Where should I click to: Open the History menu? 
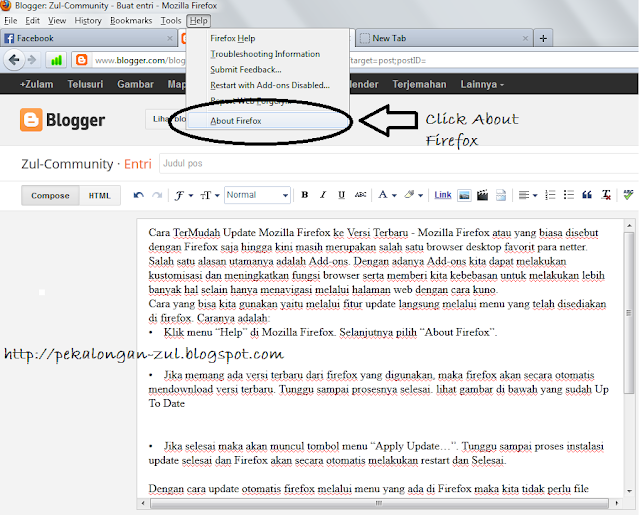pyautogui.click(x=88, y=20)
